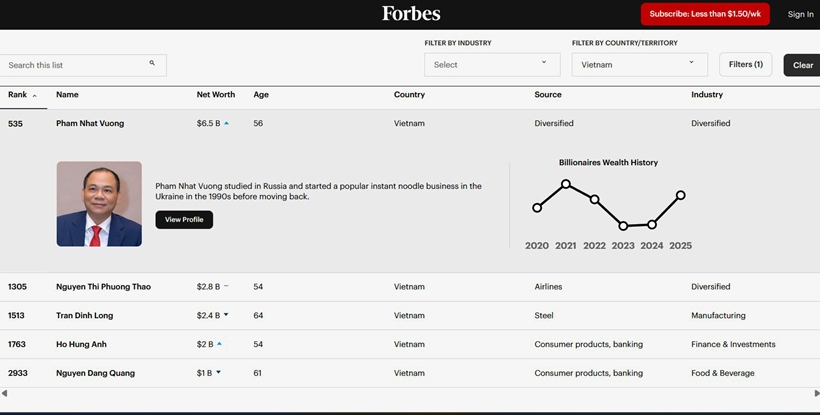The image size is (820, 415).
Task: Click the Forbes logo
Action: pos(411,14)
